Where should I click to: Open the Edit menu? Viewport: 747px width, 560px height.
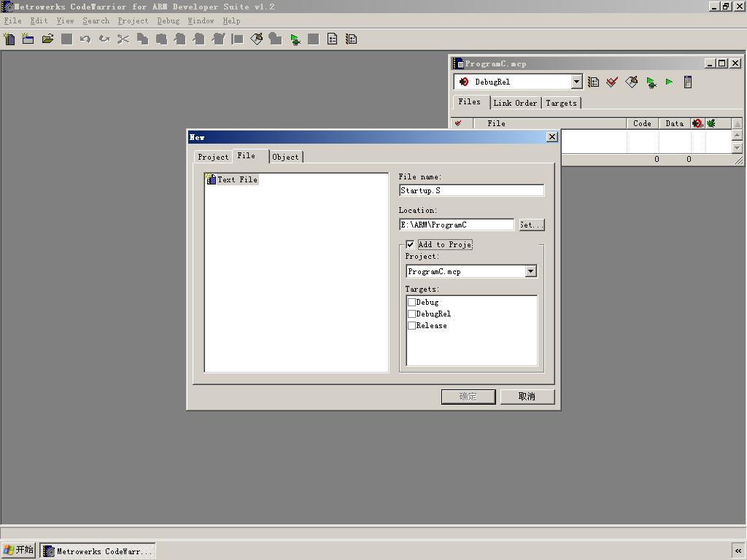[x=39, y=21]
